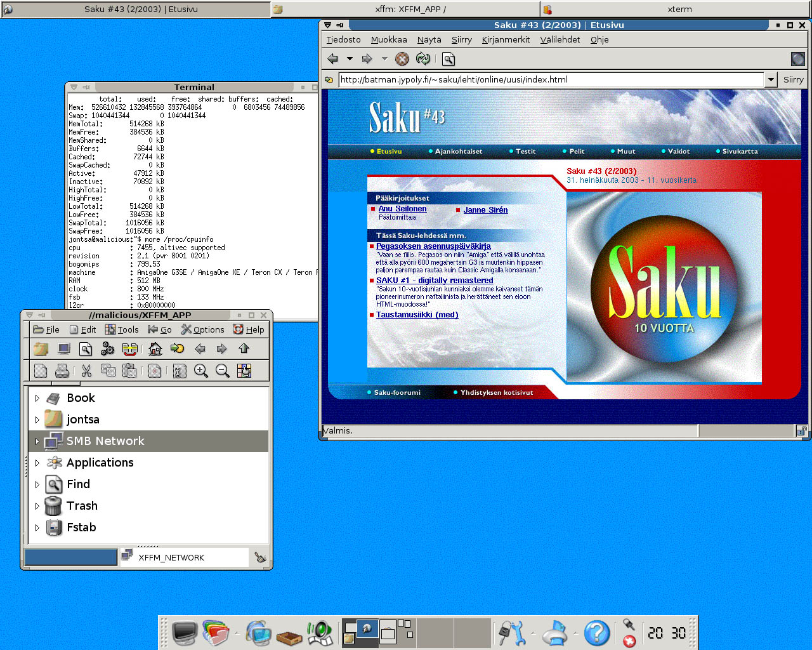
Task: Click the clipboard paste icon in XFFM
Action: 129,371
